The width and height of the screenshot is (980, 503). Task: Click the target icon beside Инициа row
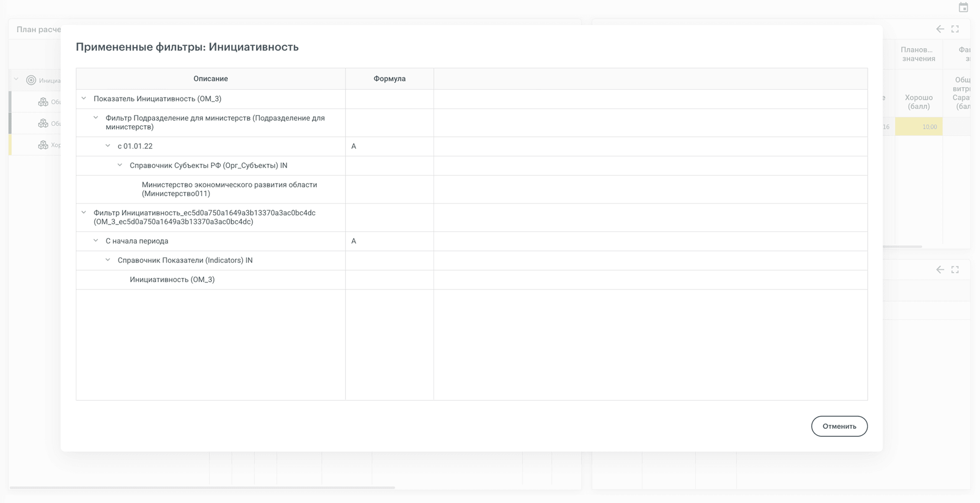(31, 80)
